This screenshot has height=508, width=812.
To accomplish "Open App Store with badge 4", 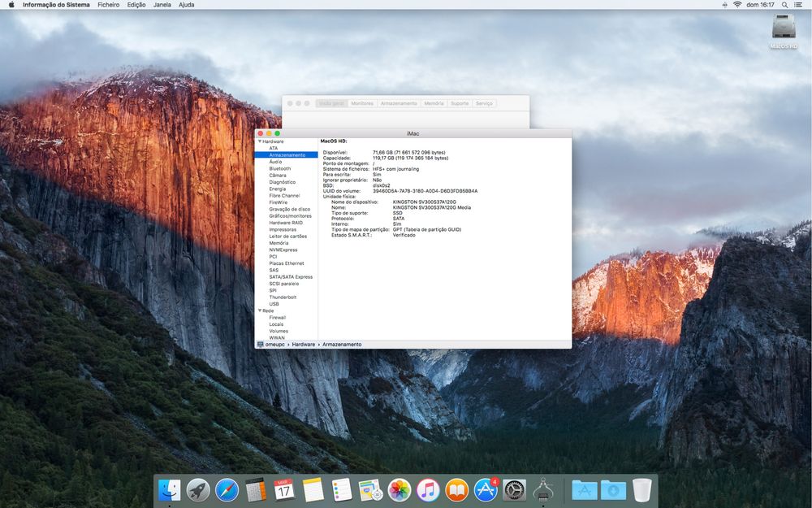I will click(x=486, y=490).
